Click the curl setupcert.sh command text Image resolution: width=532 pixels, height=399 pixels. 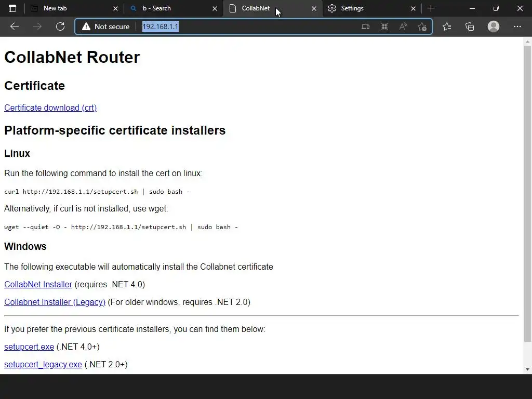pos(97,192)
